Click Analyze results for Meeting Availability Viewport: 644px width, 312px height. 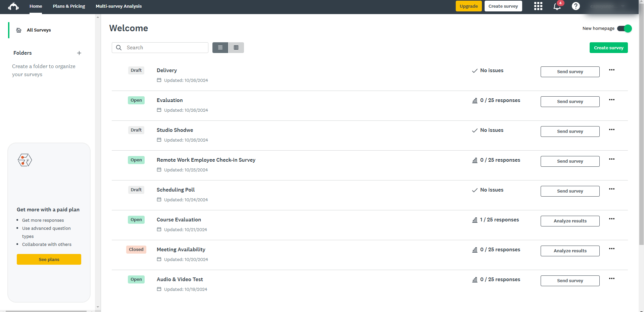(x=570, y=251)
